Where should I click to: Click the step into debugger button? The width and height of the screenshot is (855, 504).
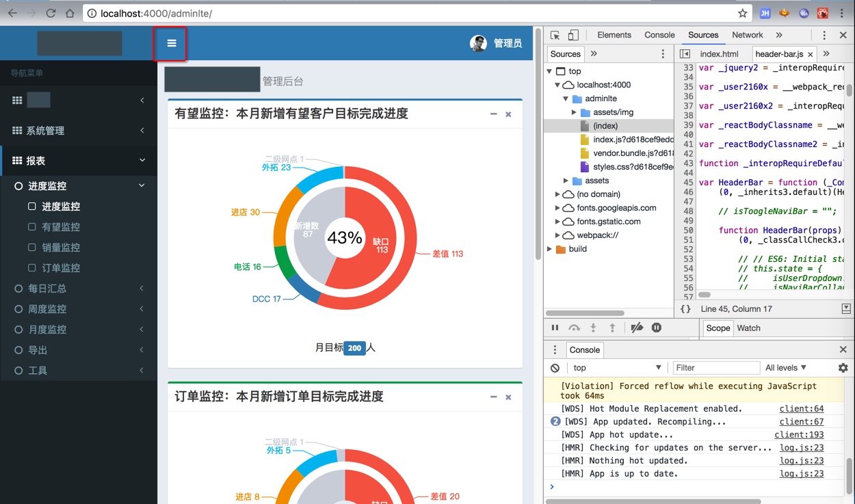coord(593,328)
